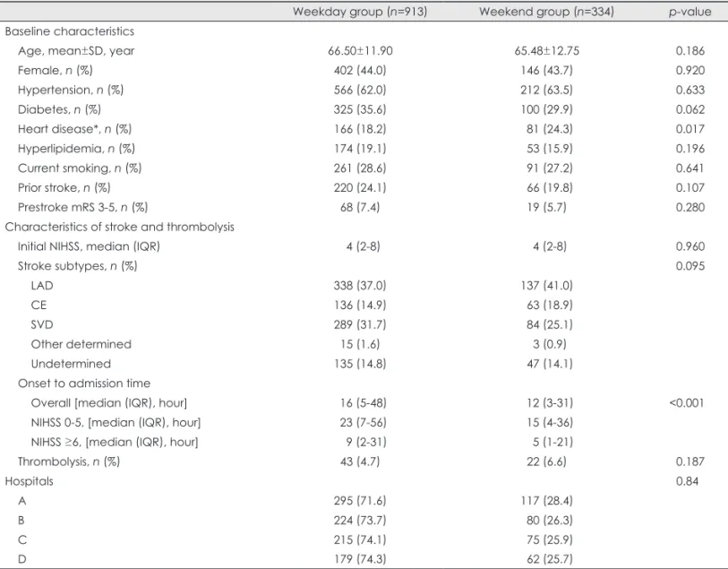Screen dimensions: 728x569
Task: Click the value '402 (44.0)'
Action: 360,70
